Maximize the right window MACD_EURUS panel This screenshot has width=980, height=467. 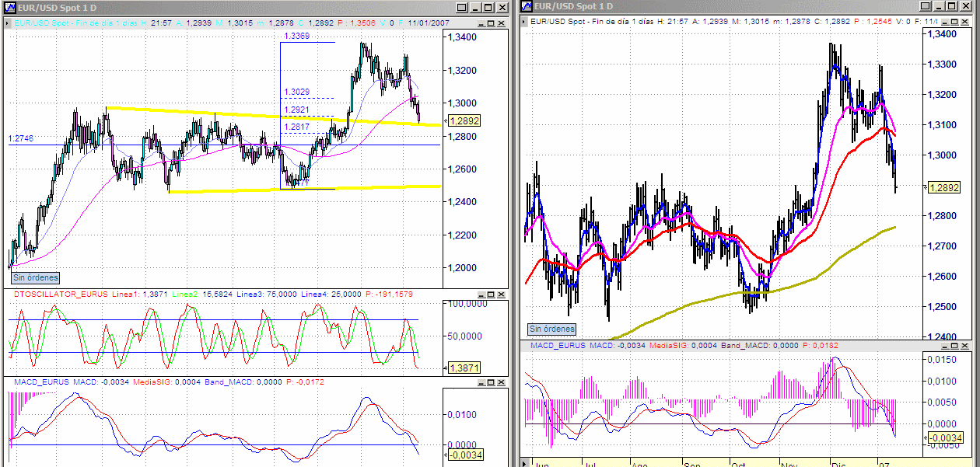pyautogui.click(x=955, y=346)
